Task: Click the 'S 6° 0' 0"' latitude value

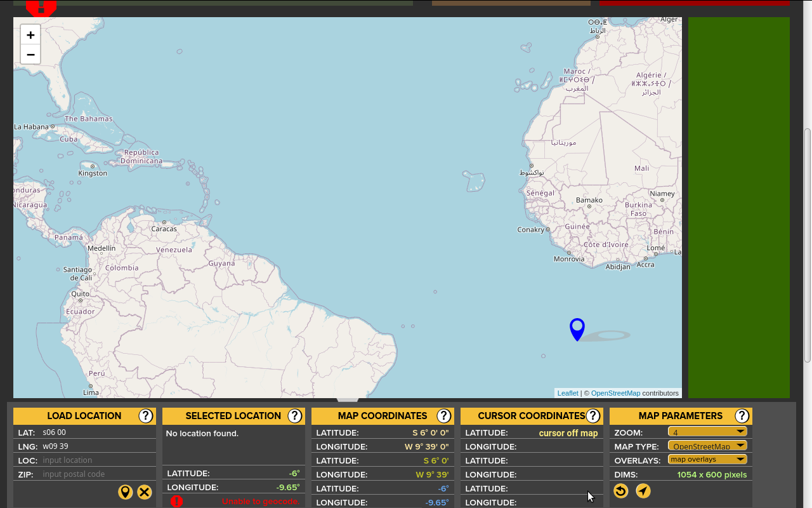Action: pyautogui.click(x=430, y=433)
